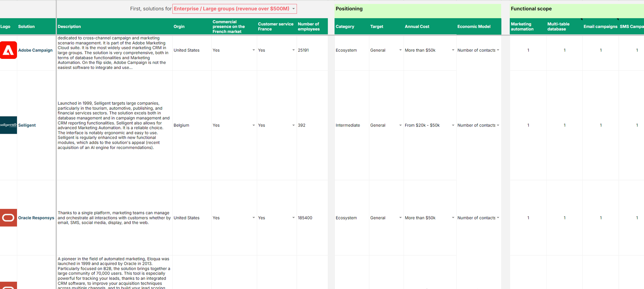Click the Oracle Responsys logo

[x=8, y=218]
